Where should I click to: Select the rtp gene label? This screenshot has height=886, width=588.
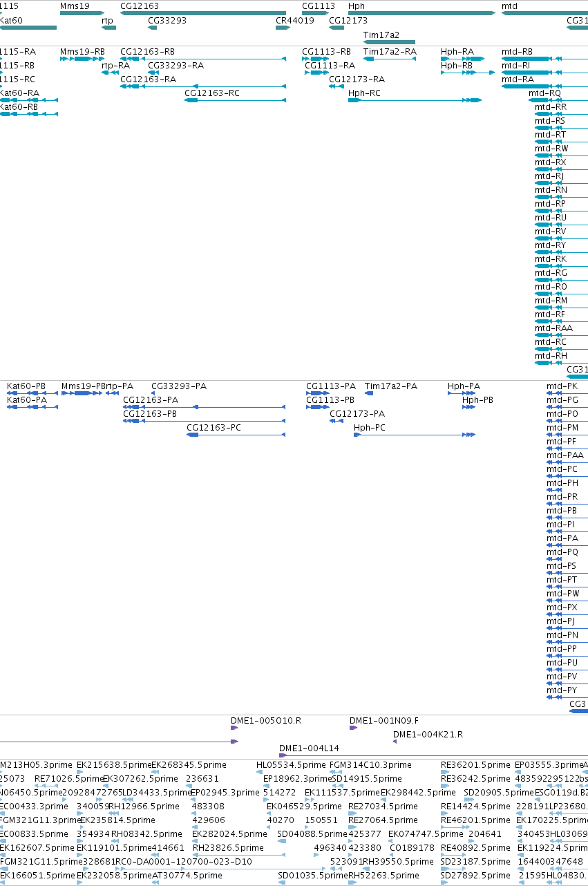tap(108, 21)
